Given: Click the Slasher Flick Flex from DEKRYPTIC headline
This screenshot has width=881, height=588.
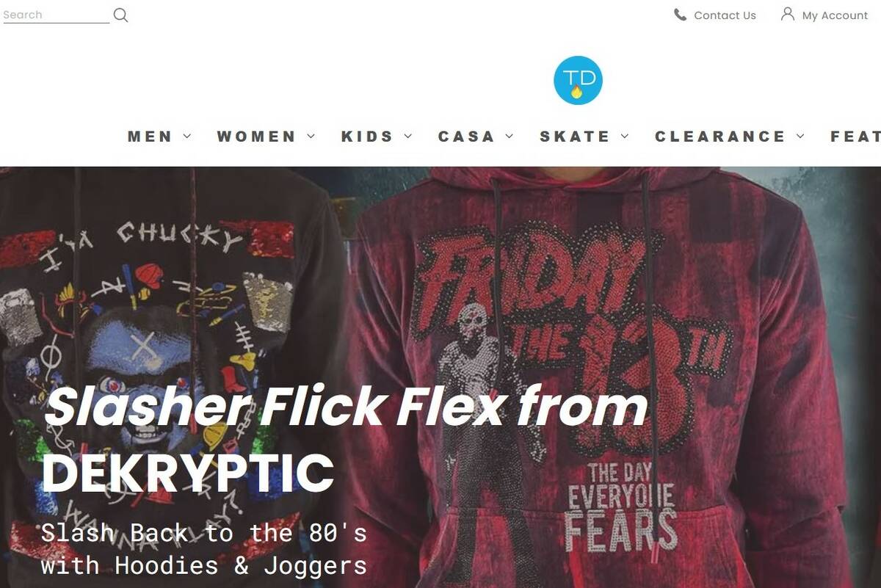Looking at the screenshot, I should pyautogui.click(x=345, y=439).
